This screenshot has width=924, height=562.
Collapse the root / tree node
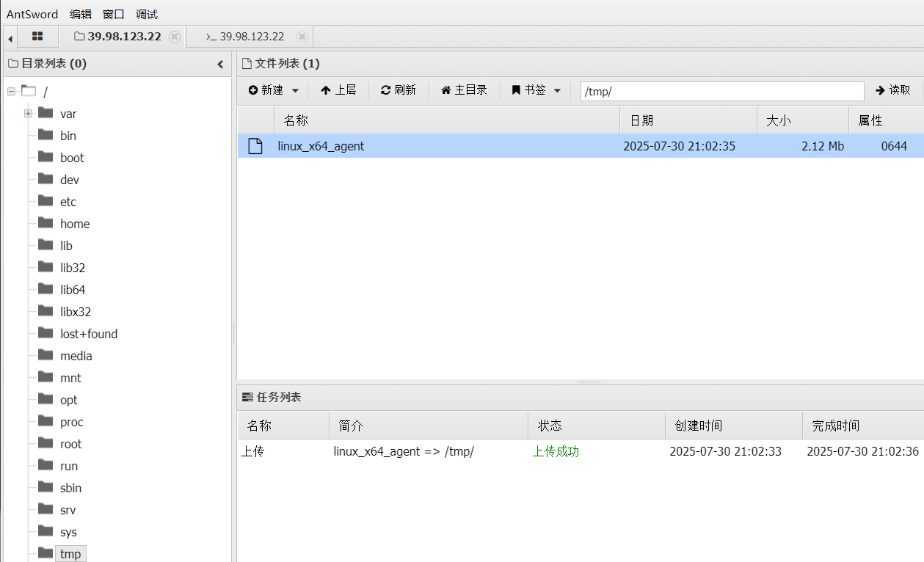click(11, 92)
